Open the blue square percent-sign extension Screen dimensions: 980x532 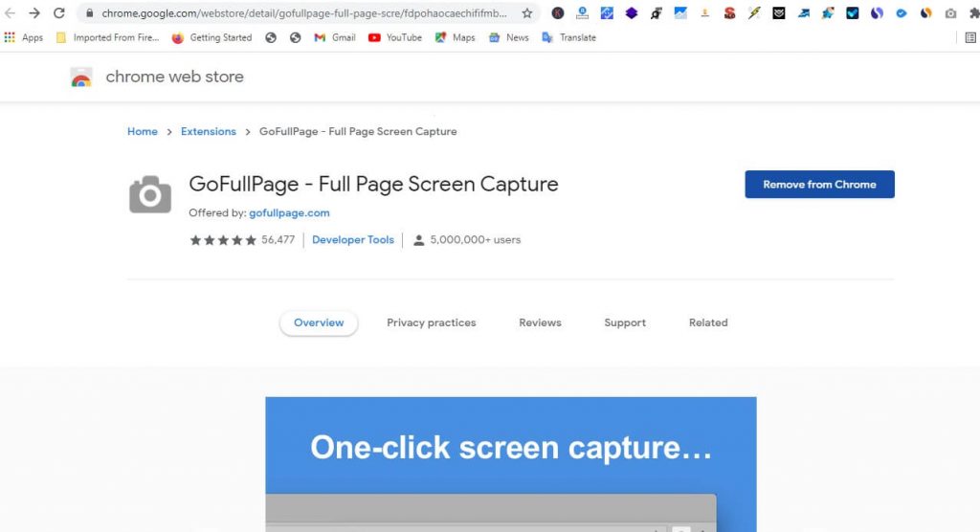(607, 13)
